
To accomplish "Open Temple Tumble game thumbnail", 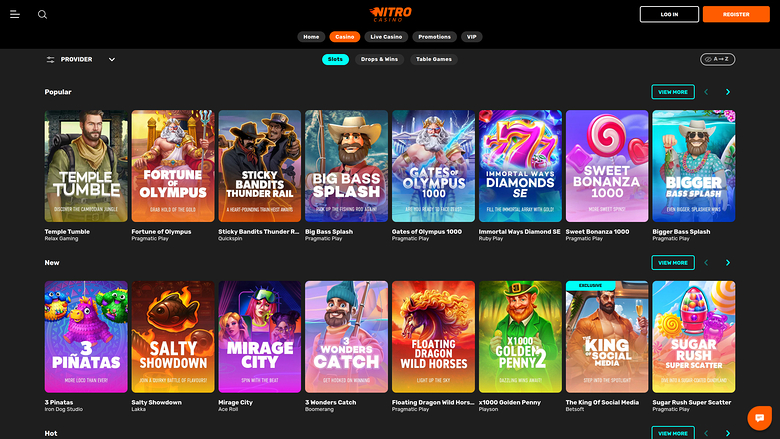I will 86,166.
